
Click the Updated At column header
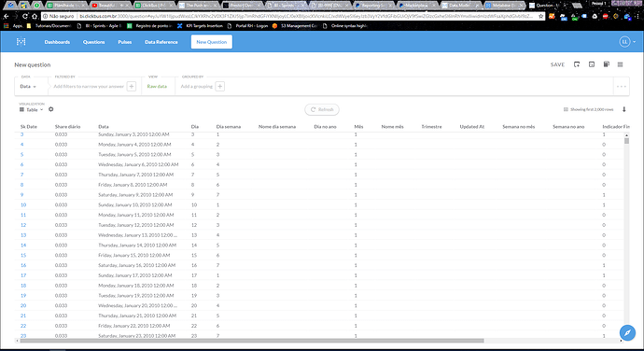472,127
